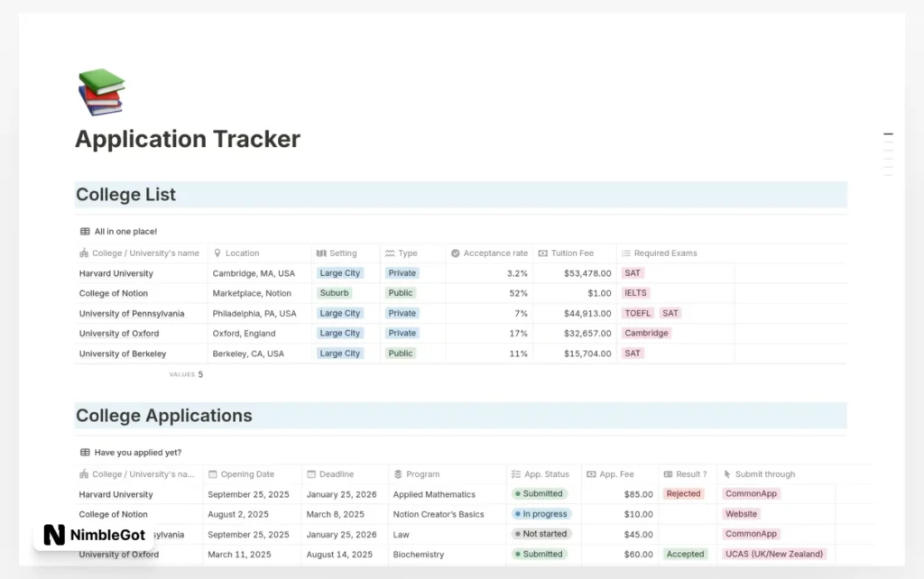Open University of Pennsylvania in College List
Viewport: 924px width, 579px height.
coord(132,313)
